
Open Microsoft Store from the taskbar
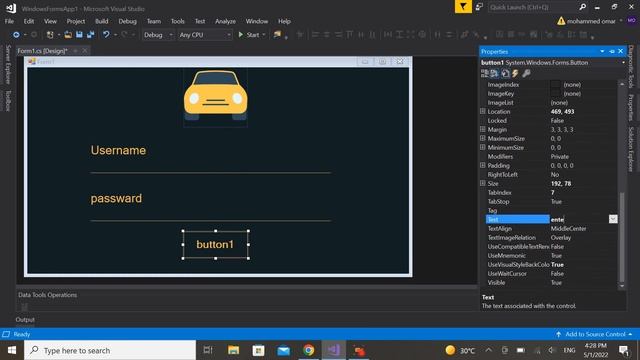pyautogui.click(x=258, y=350)
